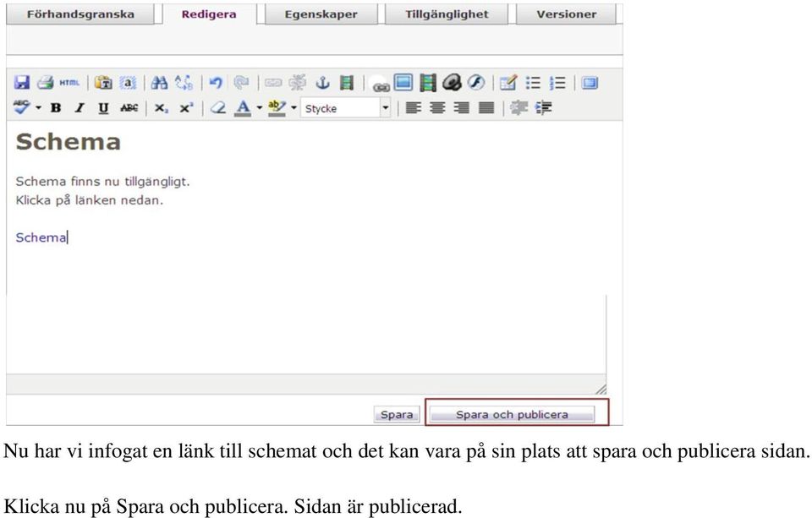
Task: Apply the highlight background color
Action: click(277, 108)
